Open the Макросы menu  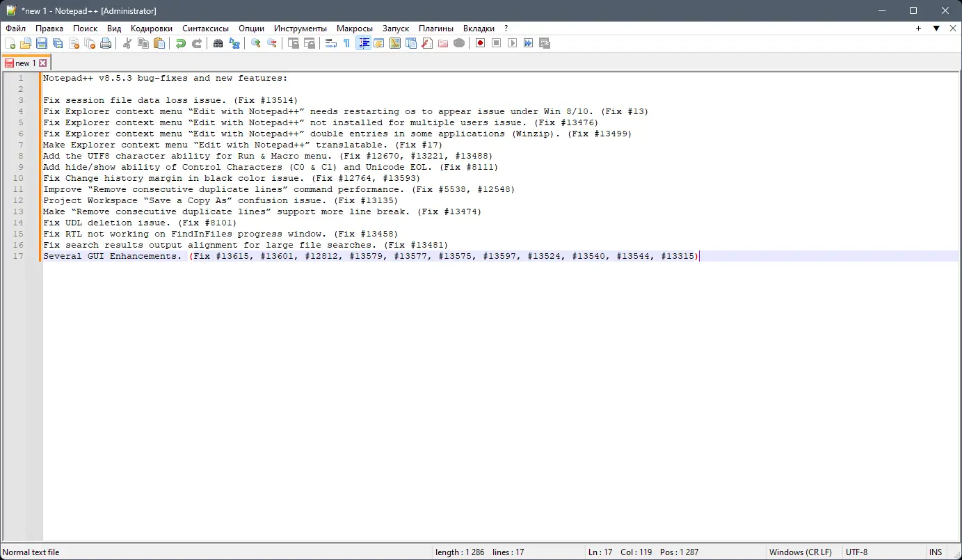click(x=355, y=29)
